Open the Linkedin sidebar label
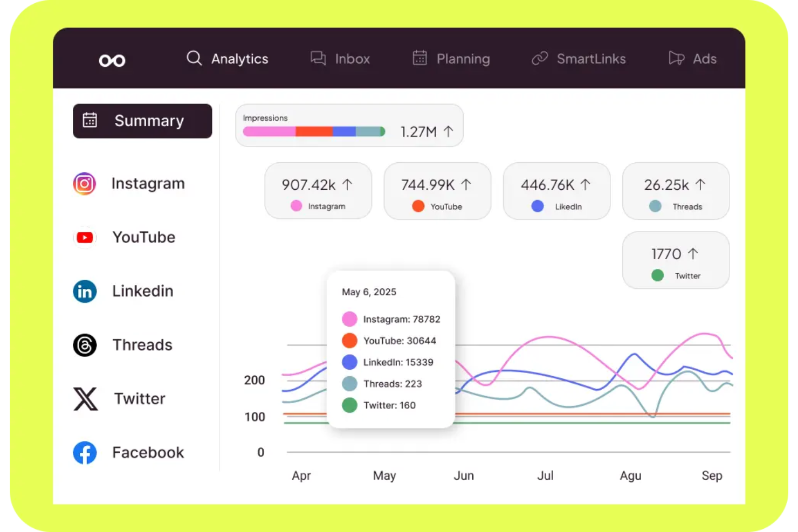Image resolution: width=798 pixels, height=532 pixels. [143, 291]
